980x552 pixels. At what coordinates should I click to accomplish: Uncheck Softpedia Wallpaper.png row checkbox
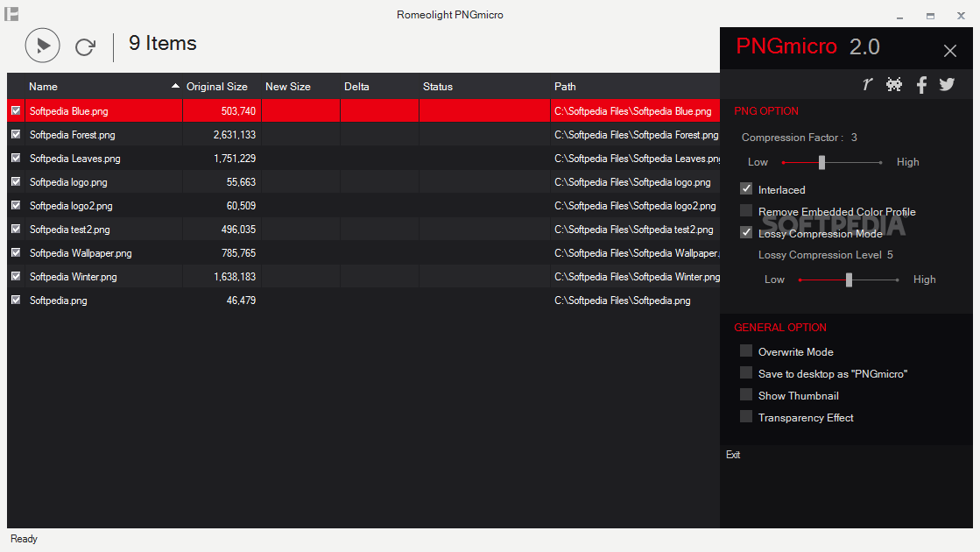[16, 252]
